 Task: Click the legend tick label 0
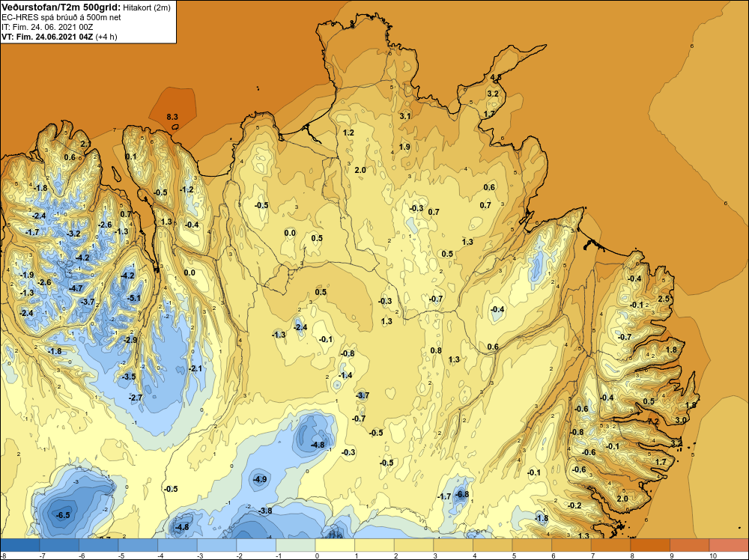click(317, 556)
